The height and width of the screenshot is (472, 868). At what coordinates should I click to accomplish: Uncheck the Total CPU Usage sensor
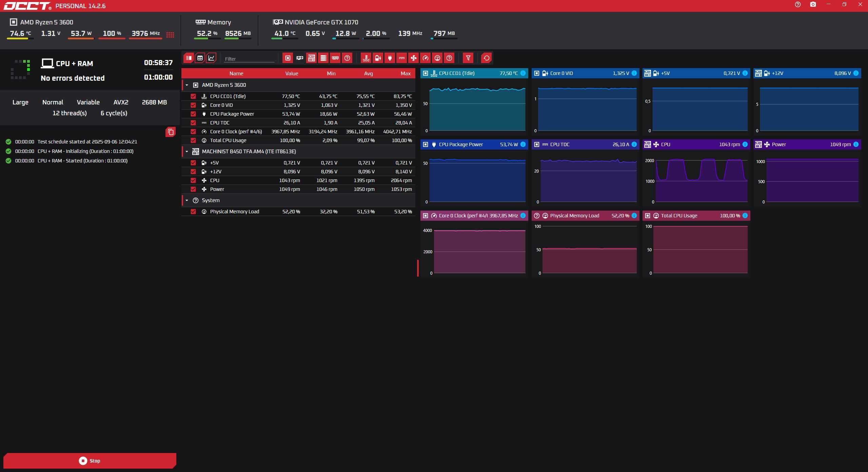pos(193,140)
